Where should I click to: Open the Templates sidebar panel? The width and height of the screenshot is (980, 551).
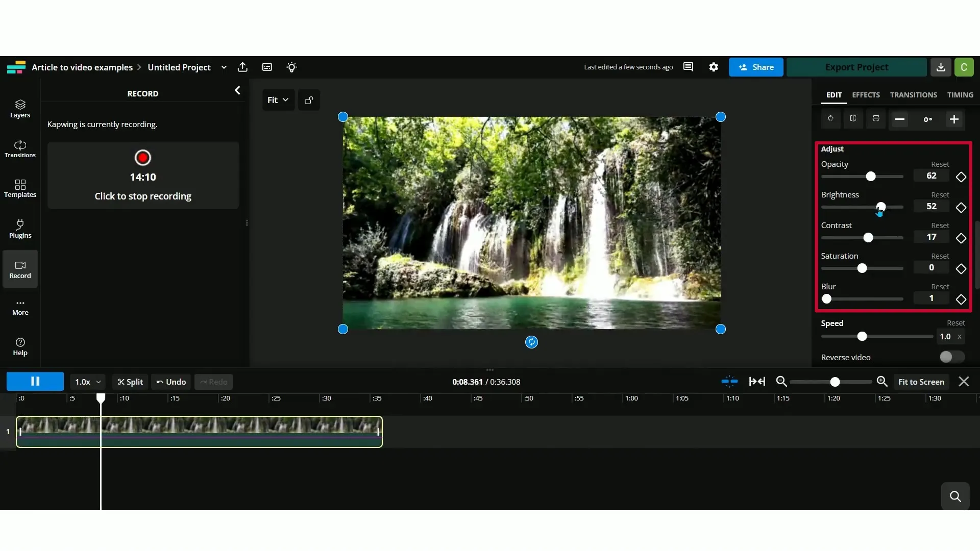pyautogui.click(x=20, y=188)
